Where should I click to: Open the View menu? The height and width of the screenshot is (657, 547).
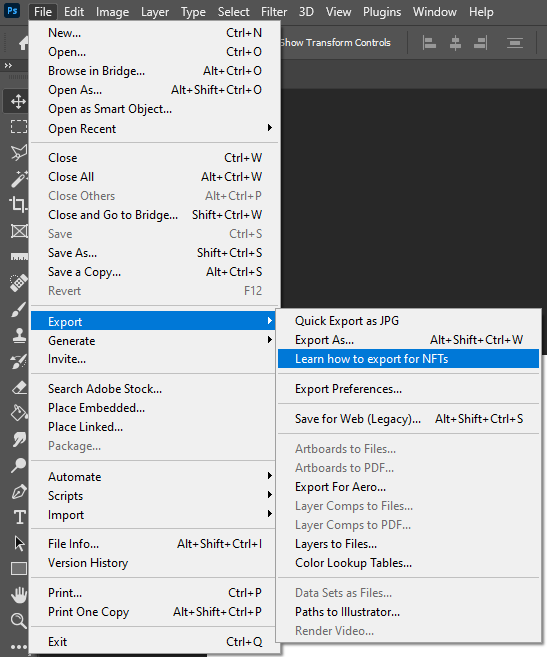coord(338,12)
